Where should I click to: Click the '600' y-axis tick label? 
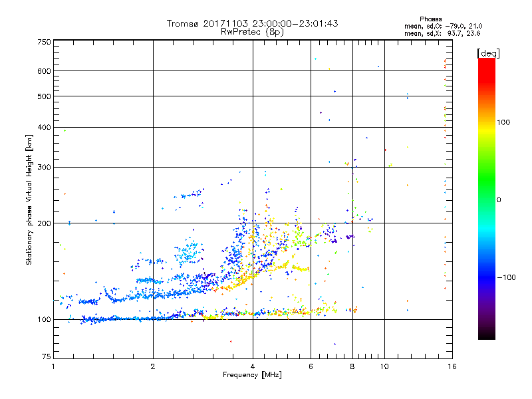(45, 71)
